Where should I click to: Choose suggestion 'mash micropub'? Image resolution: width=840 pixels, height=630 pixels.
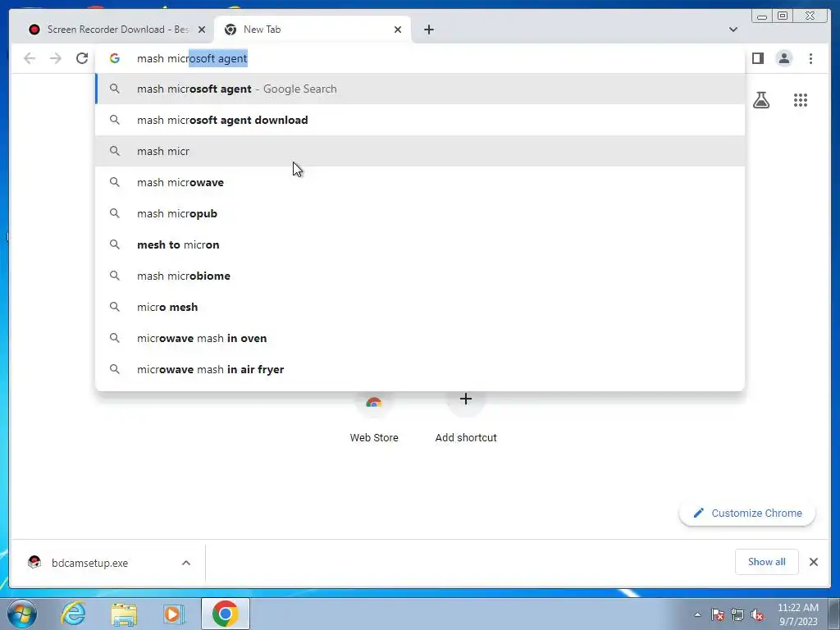coord(420,213)
